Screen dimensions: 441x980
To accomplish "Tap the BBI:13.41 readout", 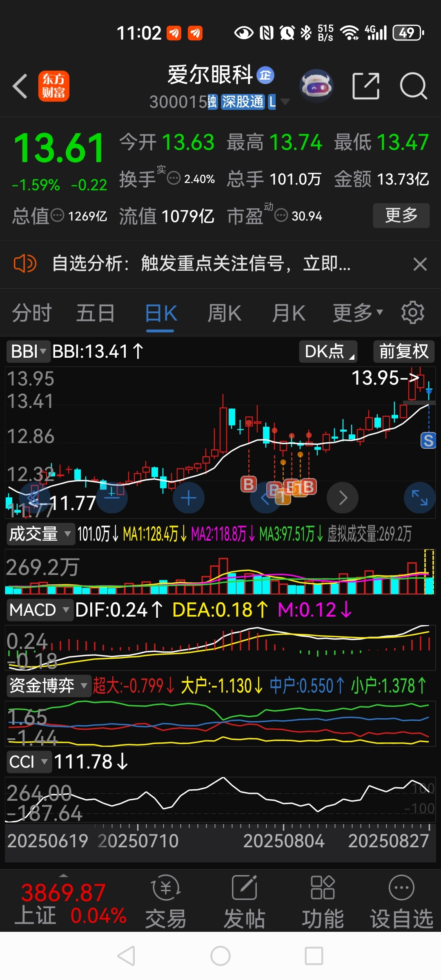I will (x=98, y=352).
